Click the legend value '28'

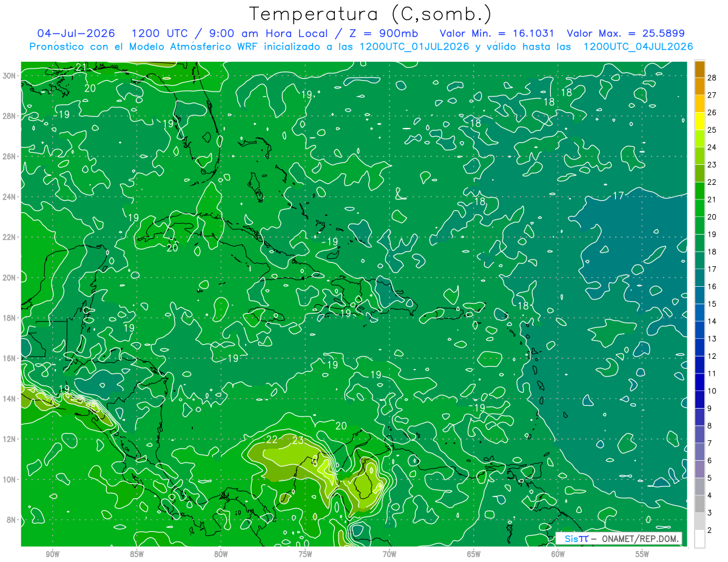click(712, 78)
